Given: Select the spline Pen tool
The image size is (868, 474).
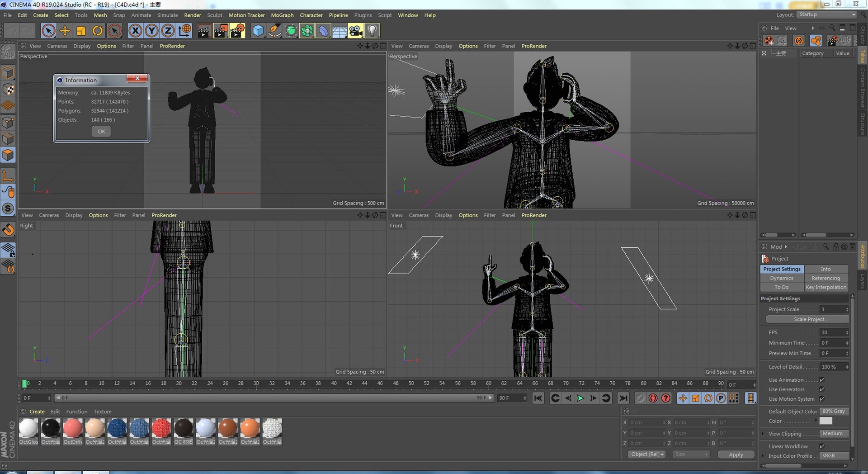Looking at the screenshot, I should click(x=274, y=31).
